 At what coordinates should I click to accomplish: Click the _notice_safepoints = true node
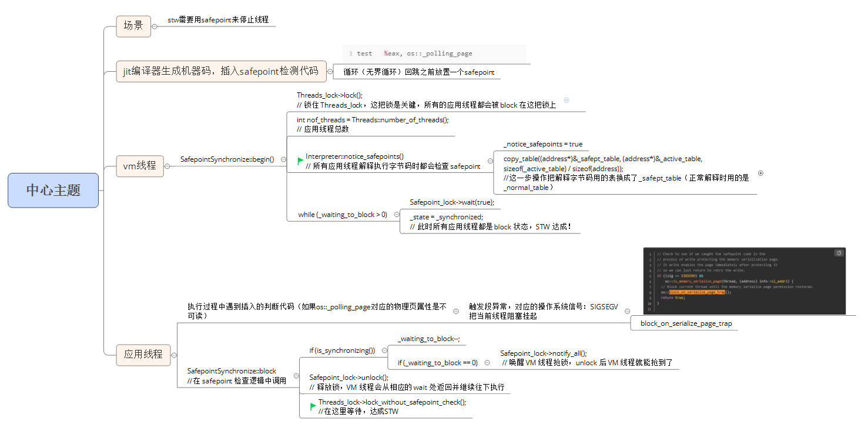click(543, 144)
